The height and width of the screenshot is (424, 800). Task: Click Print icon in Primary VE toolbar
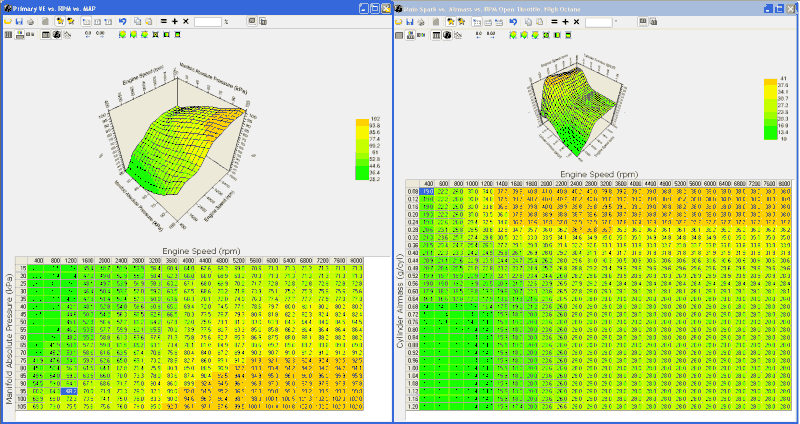(x=31, y=21)
